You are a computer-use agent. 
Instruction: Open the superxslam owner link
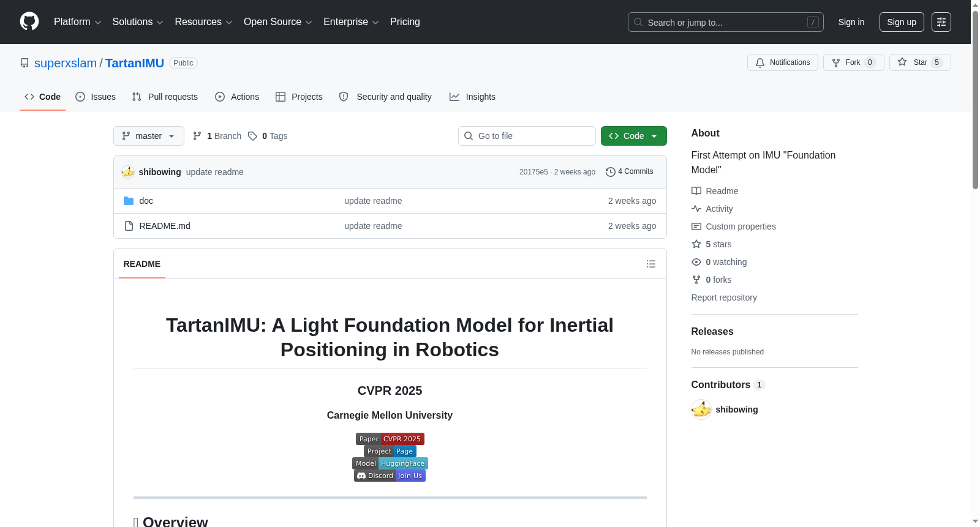(66, 63)
